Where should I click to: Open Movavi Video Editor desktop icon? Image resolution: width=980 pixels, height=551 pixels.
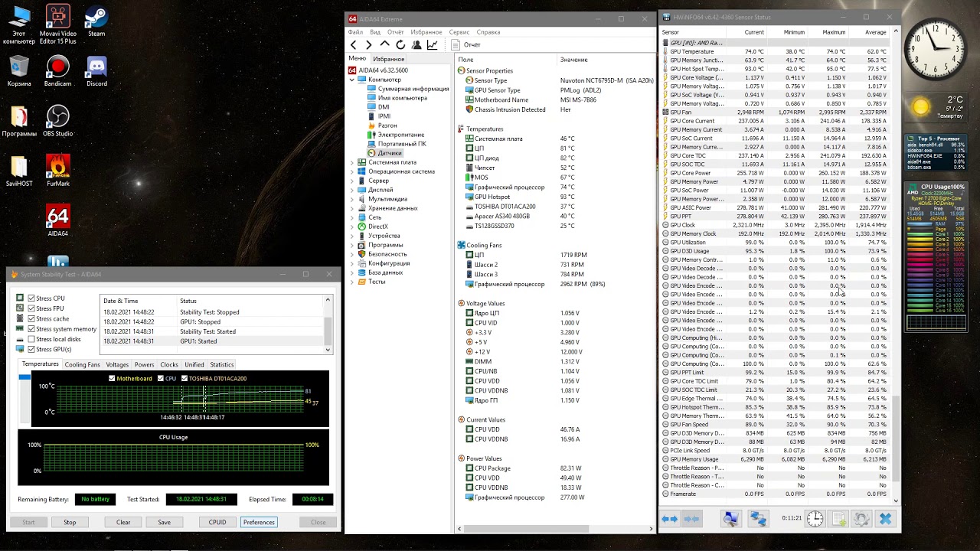point(58,24)
